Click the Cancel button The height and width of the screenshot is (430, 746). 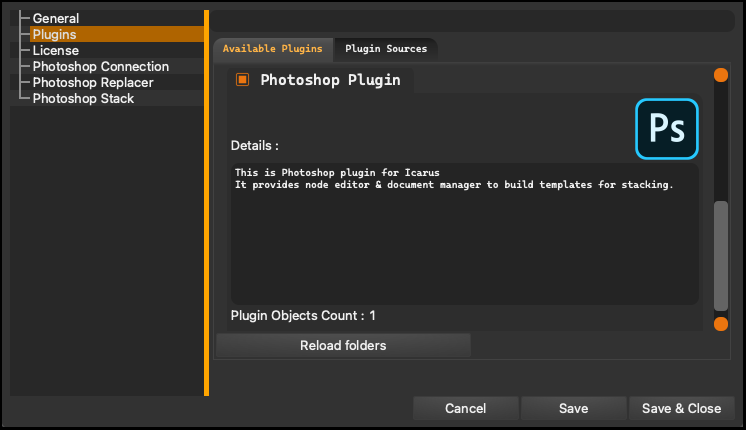pyautogui.click(x=465, y=408)
